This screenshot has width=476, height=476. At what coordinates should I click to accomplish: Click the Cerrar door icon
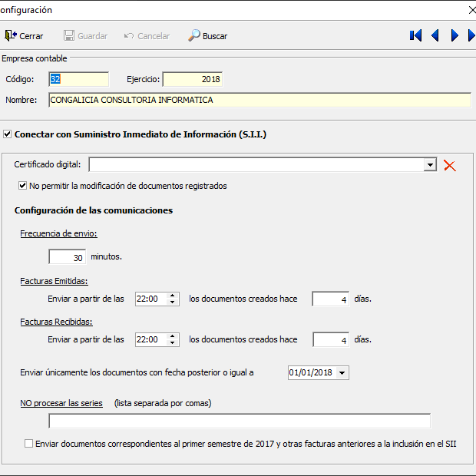[11, 36]
